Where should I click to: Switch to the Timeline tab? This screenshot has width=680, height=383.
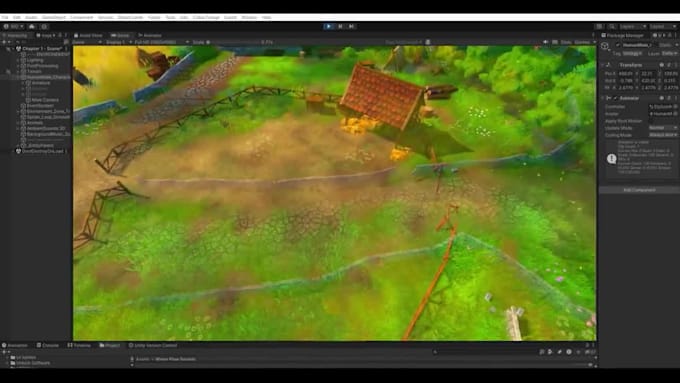[79, 345]
